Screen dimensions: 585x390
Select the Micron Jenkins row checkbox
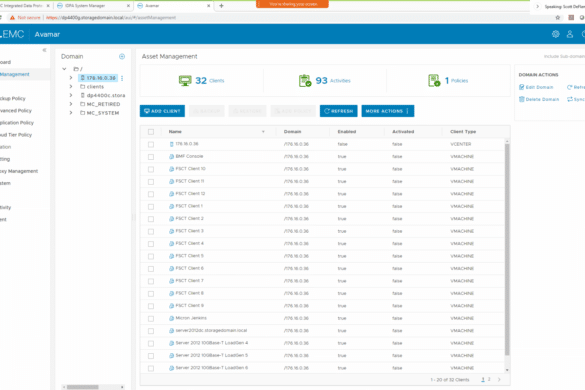point(151,318)
